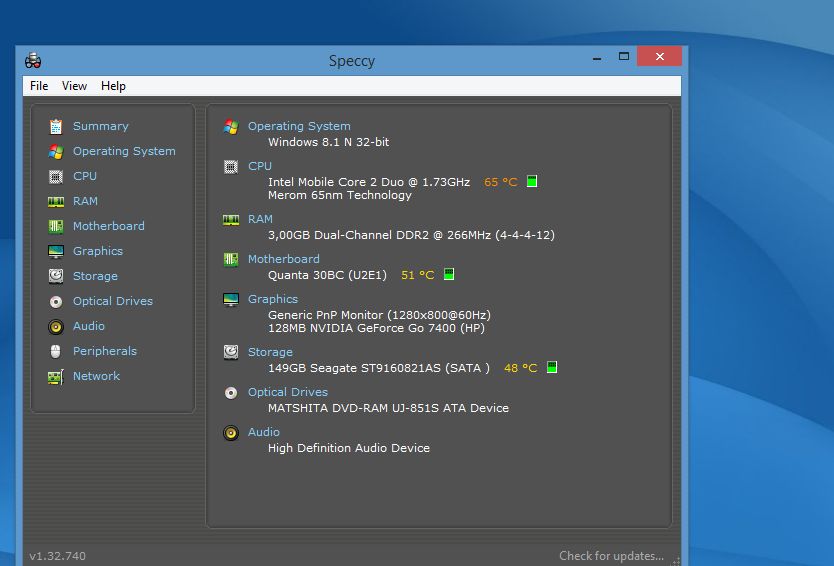Click the Audio speaker icon in sidebar

(x=56, y=326)
